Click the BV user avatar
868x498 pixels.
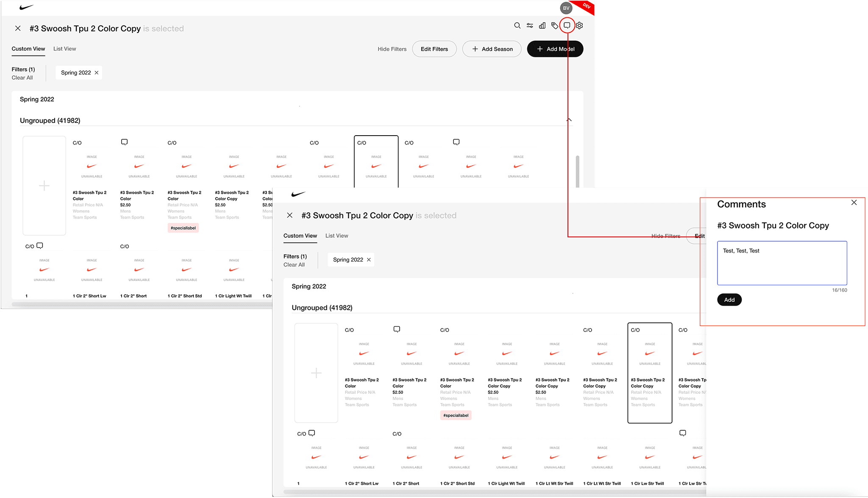tap(566, 8)
